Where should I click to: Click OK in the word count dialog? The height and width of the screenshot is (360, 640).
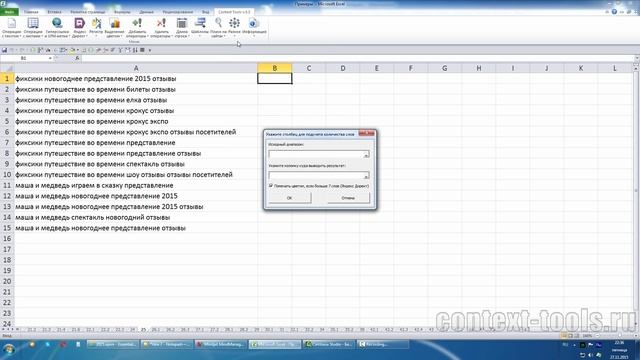click(x=289, y=198)
